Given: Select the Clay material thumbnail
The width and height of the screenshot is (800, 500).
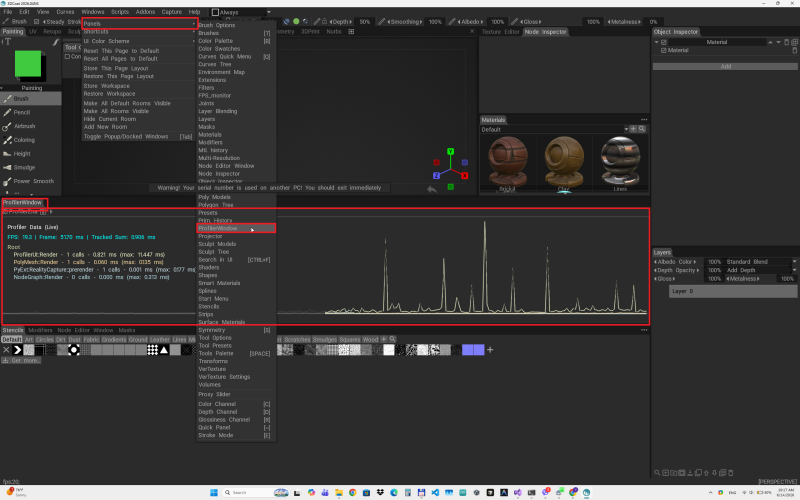Looking at the screenshot, I should 564,164.
